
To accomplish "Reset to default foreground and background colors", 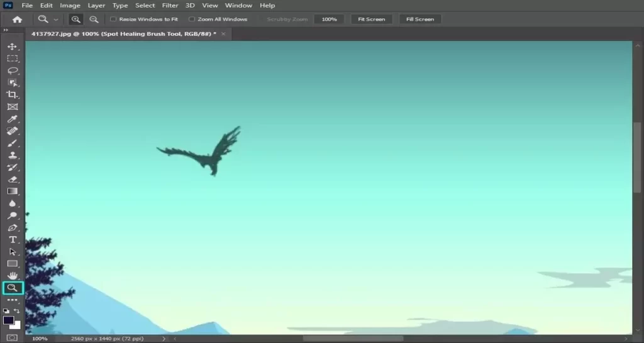I will pos(6,311).
